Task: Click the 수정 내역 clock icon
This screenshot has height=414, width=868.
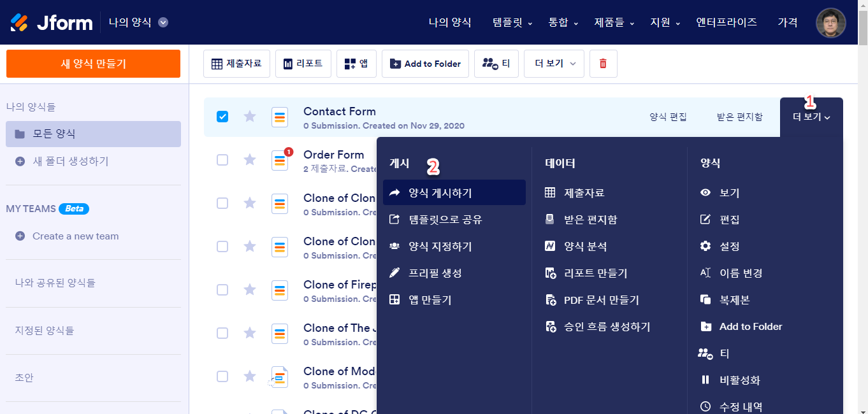Action: 705,406
